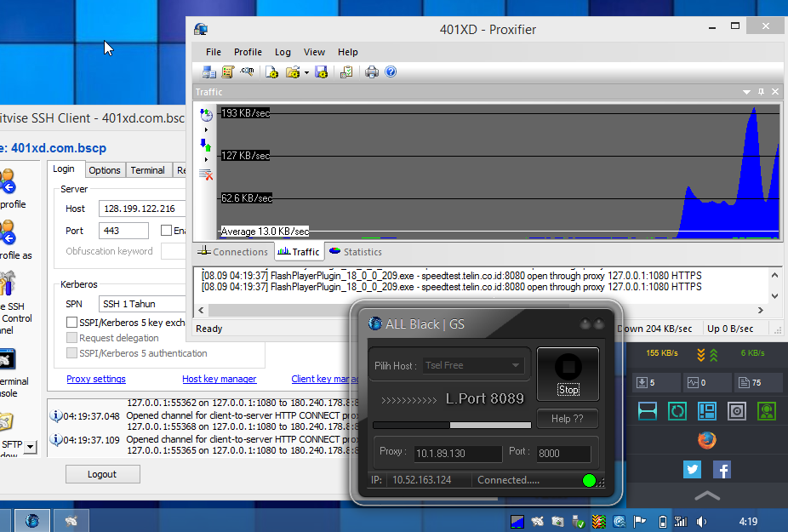Viewport: 788px width, 532px height.
Task: Click Logout button in Bitvise
Action: (x=102, y=474)
